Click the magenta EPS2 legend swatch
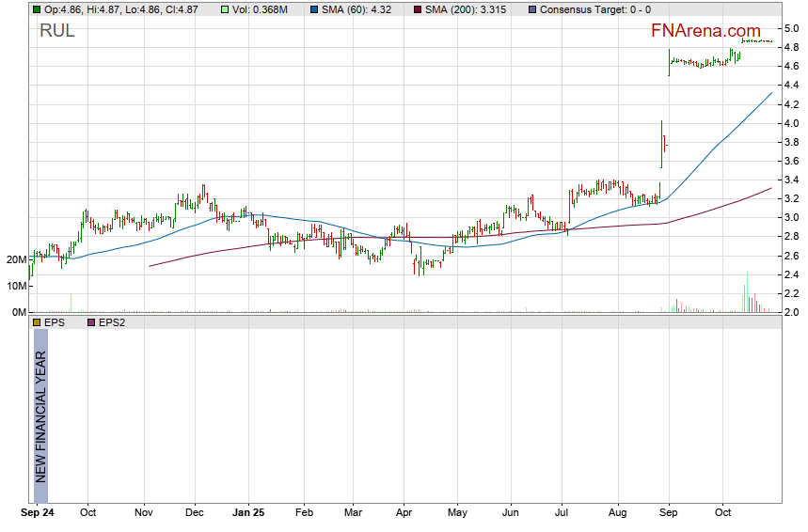808x532 pixels. pos(91,322)
